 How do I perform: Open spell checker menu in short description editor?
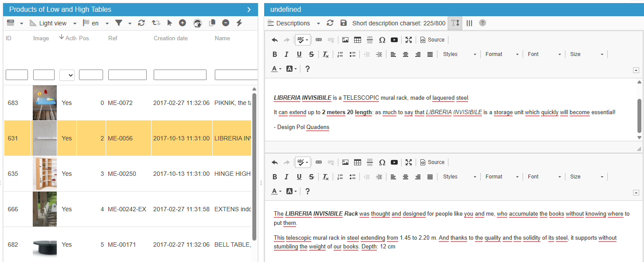(x=303, y=40)
